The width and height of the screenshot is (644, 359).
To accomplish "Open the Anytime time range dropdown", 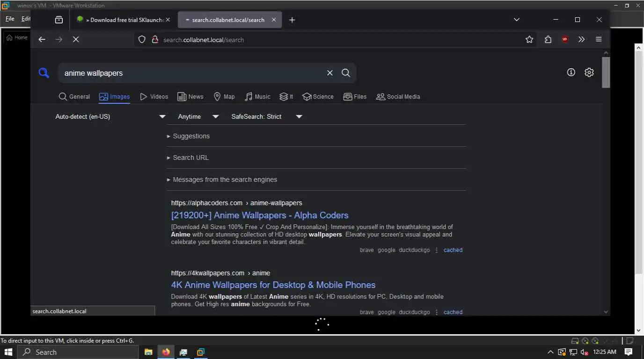I will click(x=198, y=116).
